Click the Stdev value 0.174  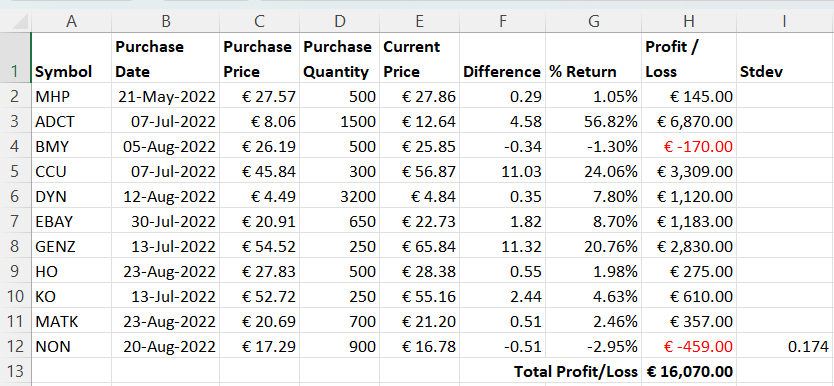[x=785, y=347]
